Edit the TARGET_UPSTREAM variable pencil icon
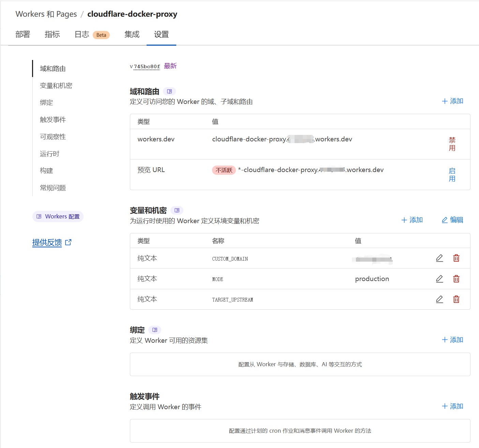479x448 pixels. (439, 299)
